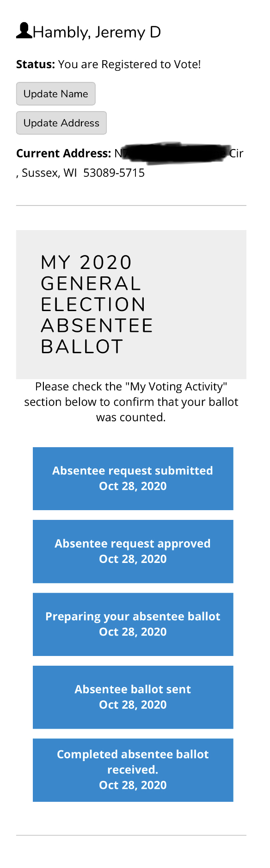
Task: Click the Current Address label
Action: (64, 153)
